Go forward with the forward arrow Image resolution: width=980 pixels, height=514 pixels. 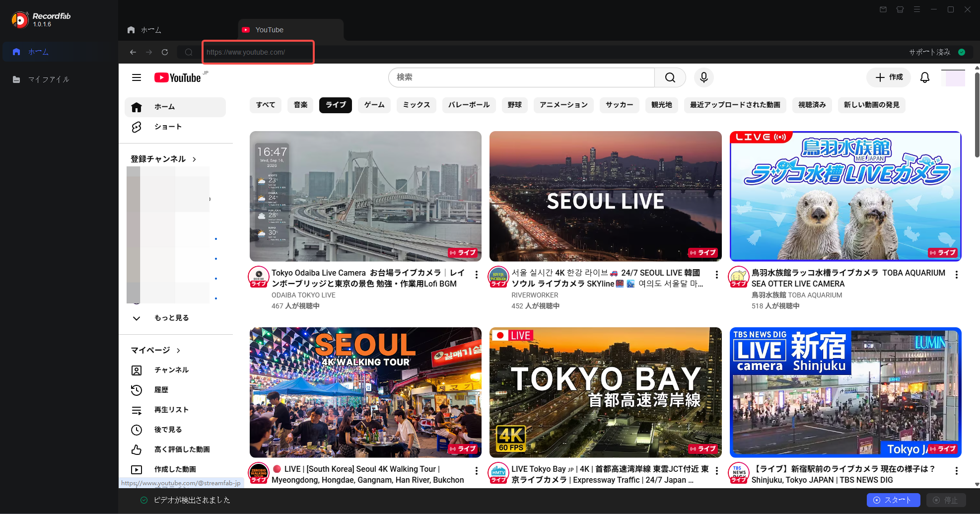(x=149, y=52)
